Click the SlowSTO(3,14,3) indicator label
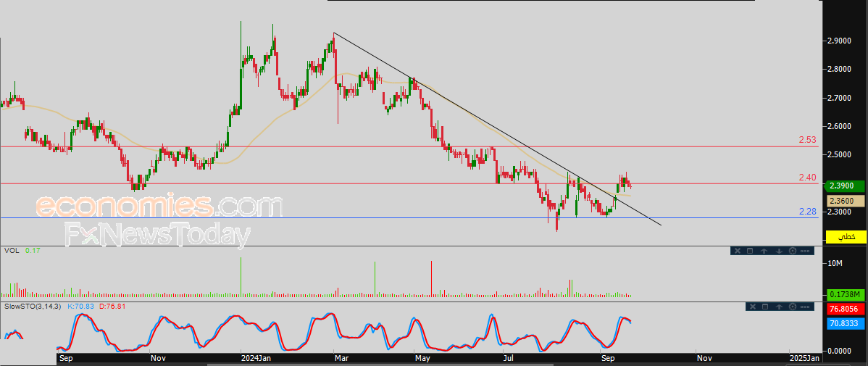Image resolution: width=868 pixels, height=366 pixels. (x=33, y=306)
